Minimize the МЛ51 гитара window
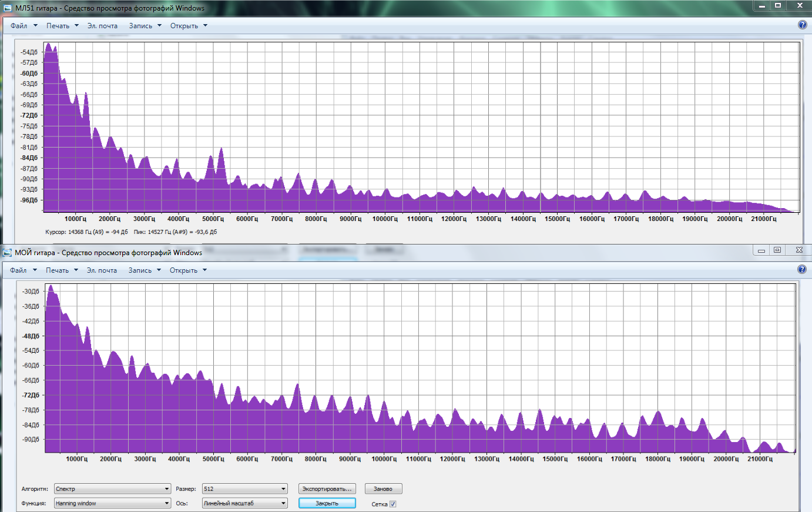The width and height of the screenshot is (812, 512). point(761,5)
